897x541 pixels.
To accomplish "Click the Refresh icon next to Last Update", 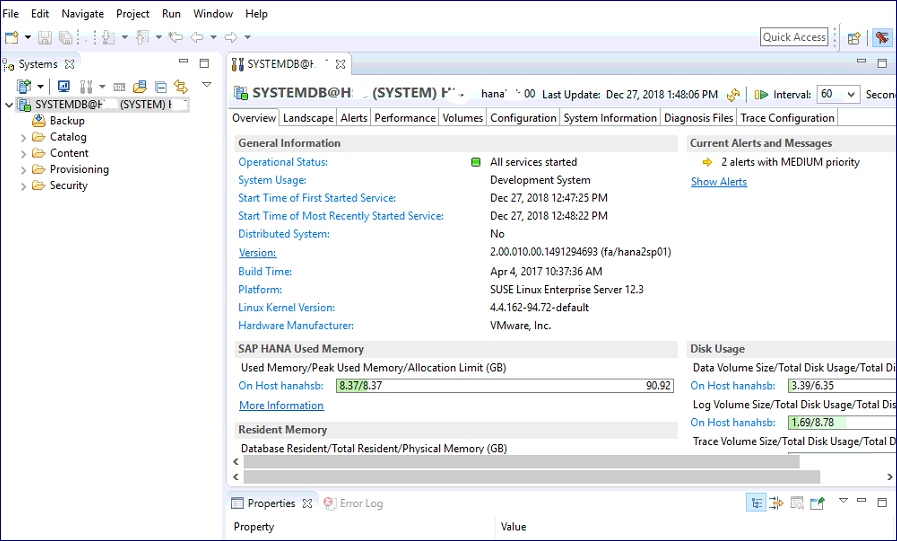I will pyautogui.click(x=733, y=94).
